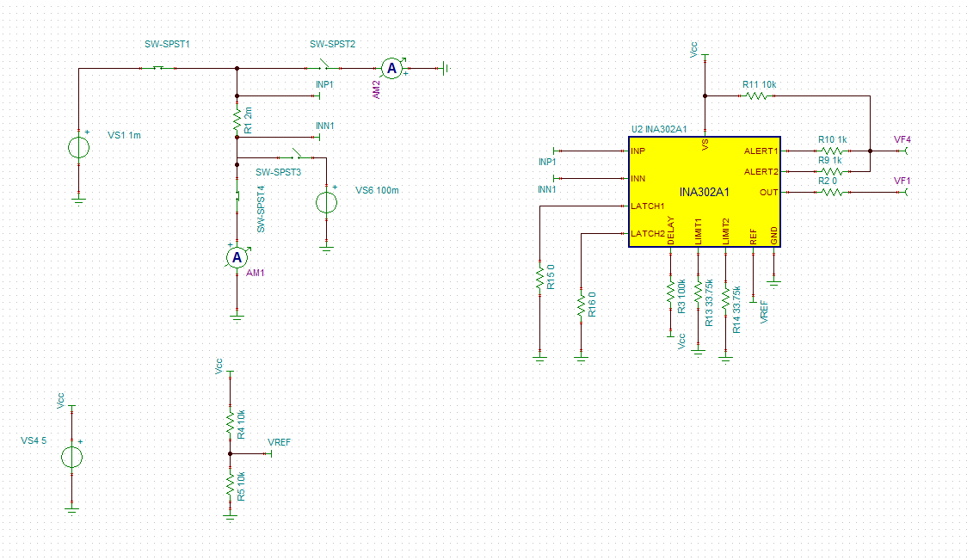This screenshot has width=967, height=560.
Task: Click the ALERT1 pin label
Action: 761,151
